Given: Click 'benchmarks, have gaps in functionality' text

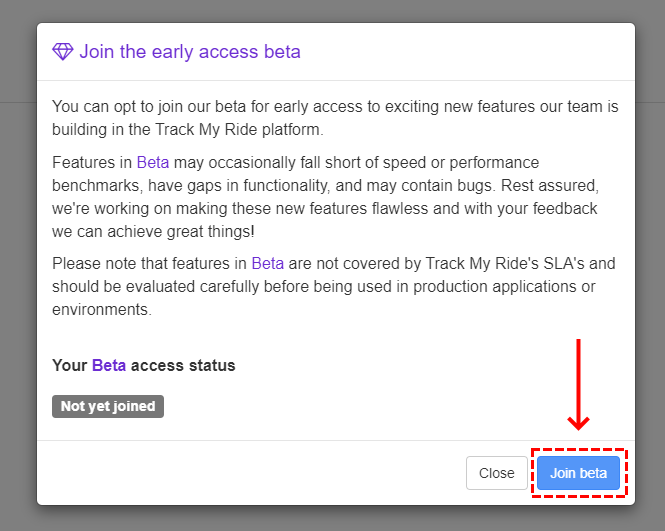Looking at the screenshot, I should pyautogui.click(x=191, y=186).
